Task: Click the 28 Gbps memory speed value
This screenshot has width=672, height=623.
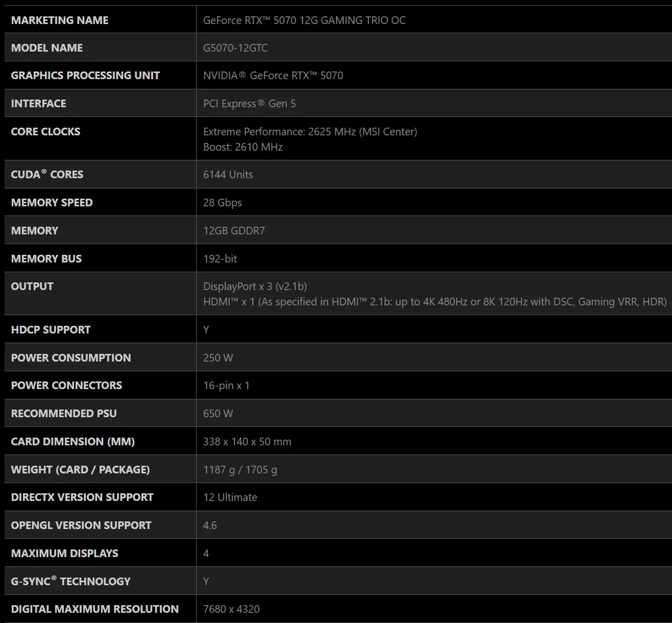Action: coord(223,203)
